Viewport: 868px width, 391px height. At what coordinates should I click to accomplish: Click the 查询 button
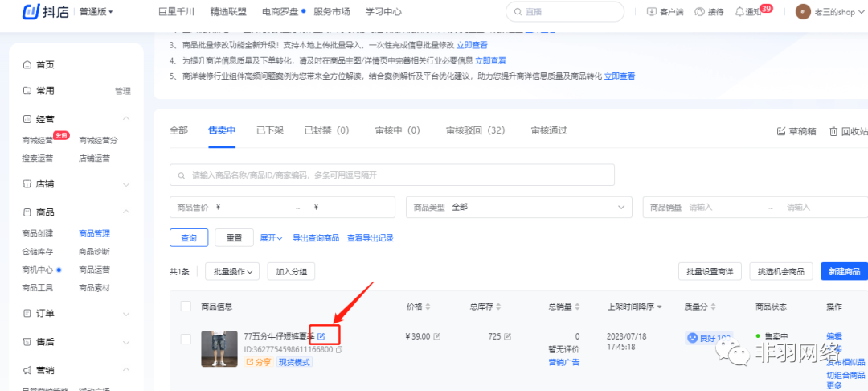point(189,238)
